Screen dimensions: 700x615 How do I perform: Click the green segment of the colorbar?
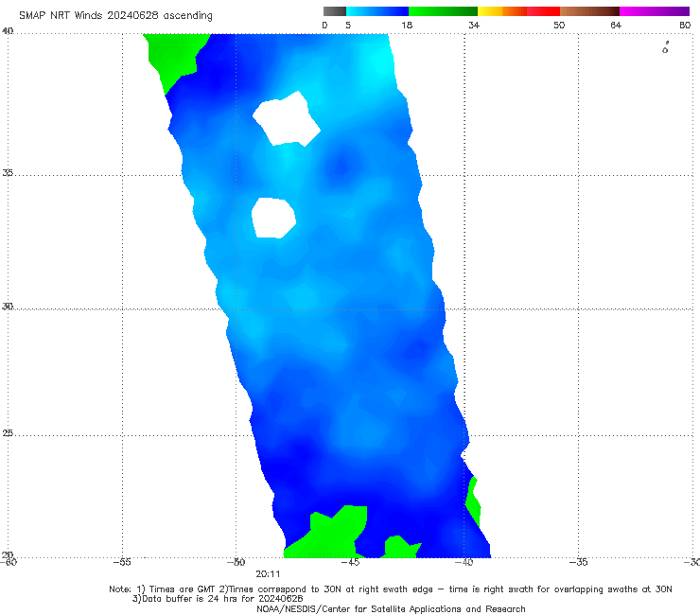click(x=443, y=11)
